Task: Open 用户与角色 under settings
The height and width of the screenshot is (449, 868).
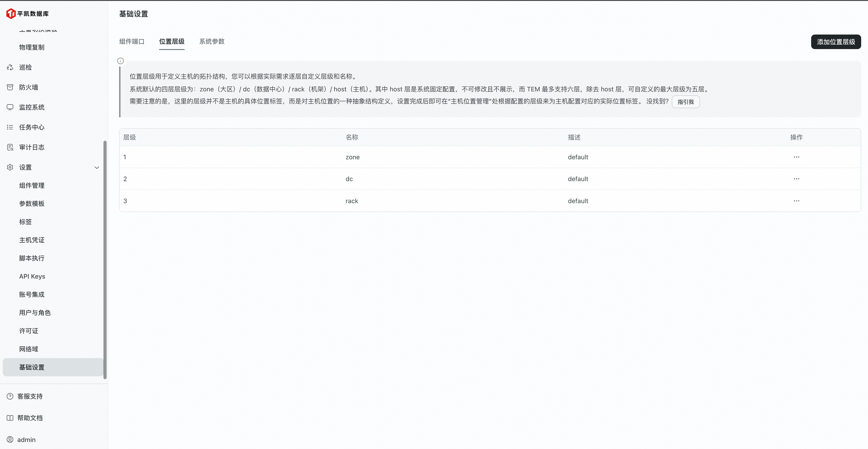Action: pyautogui.click(x=35, y=313)
